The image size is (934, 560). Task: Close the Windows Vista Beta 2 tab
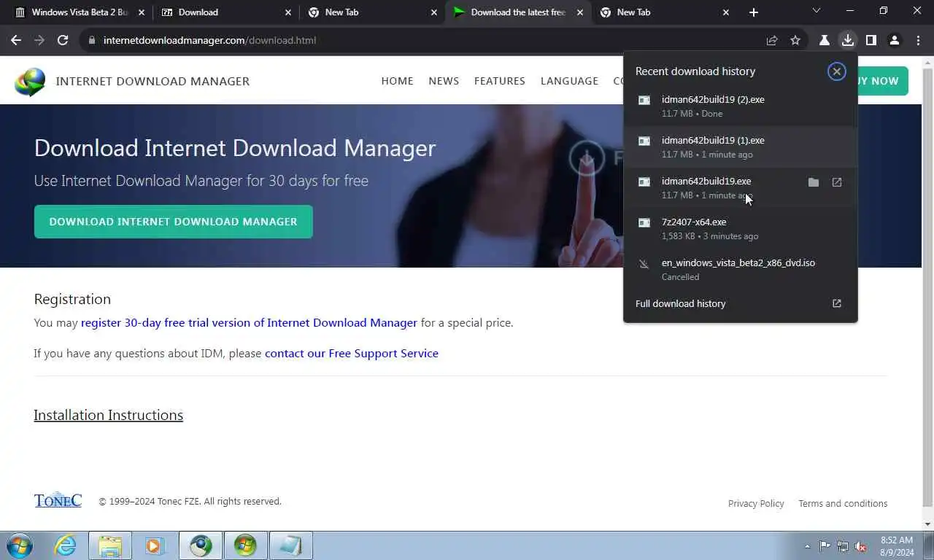click(x=142, y=12)
